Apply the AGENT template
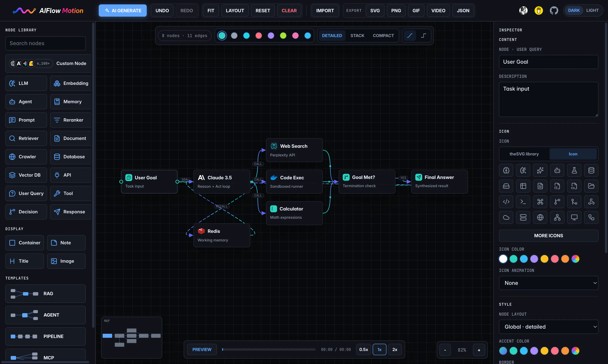Viewport: 608px width, 364px height. pos(45,315)
